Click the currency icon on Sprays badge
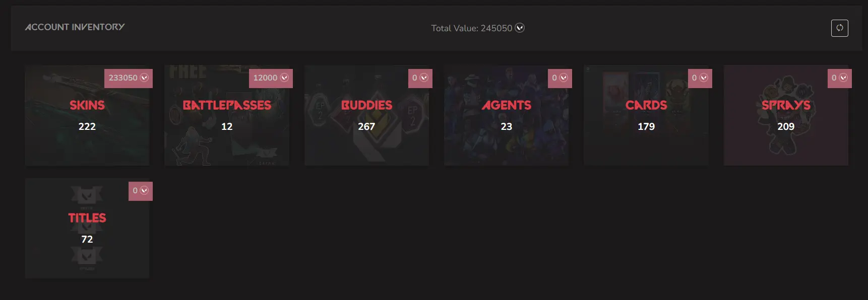This screenshot has height=300, width=868. [x=843, y=78]
